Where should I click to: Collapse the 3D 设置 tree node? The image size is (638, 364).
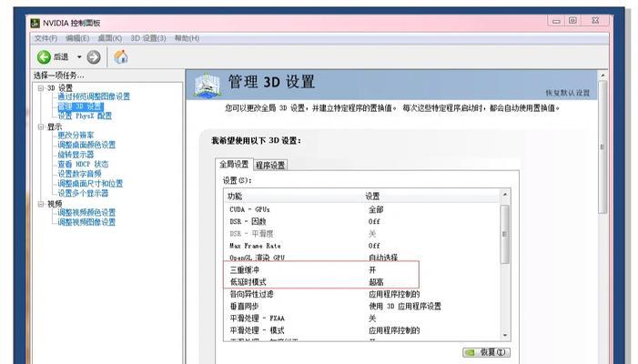click(x=41, y=88)
